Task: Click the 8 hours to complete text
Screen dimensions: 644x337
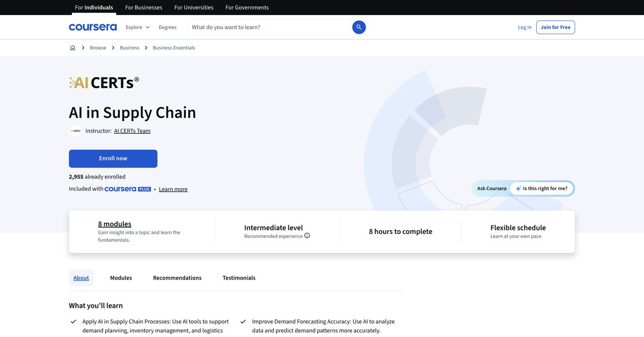Action: click(400, 231)
